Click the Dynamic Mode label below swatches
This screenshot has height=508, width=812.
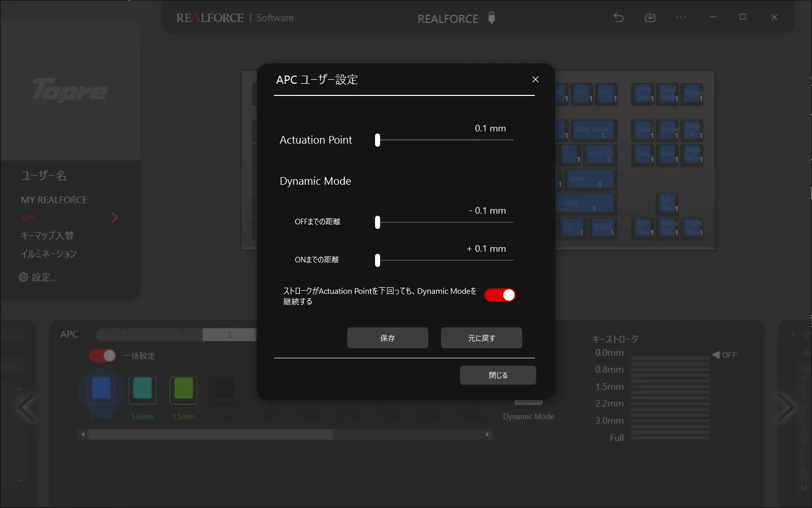(528, 417)
